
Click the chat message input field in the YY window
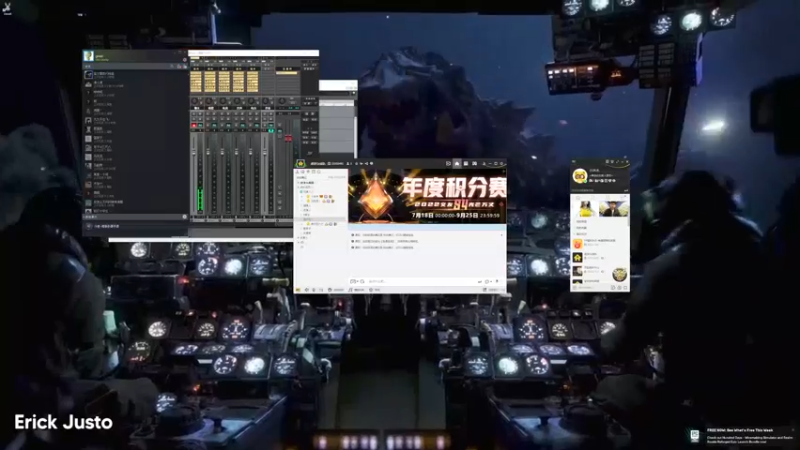[x=421, y=281]
